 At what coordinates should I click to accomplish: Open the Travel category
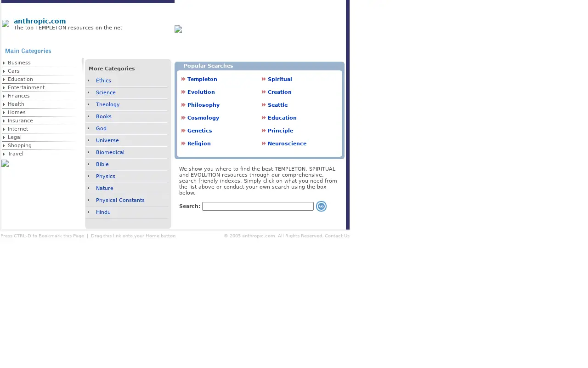click(16, 154)
